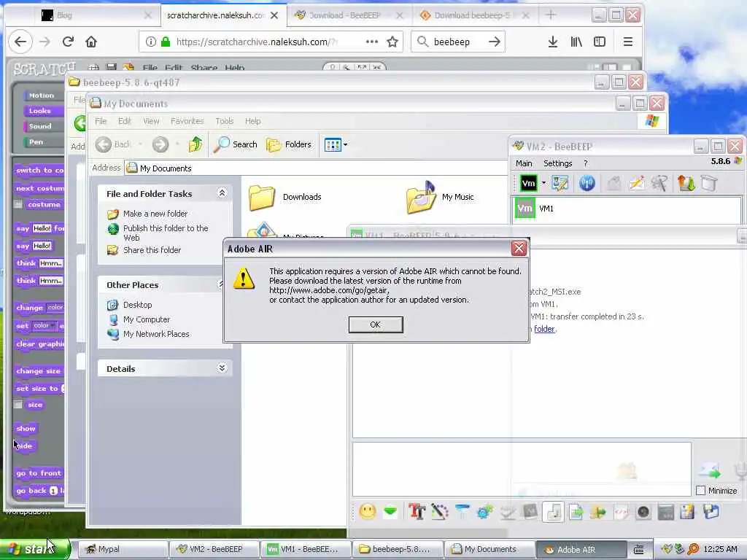
Task: Toggle the Firefox sidebar icon
Action: (600, 42)
